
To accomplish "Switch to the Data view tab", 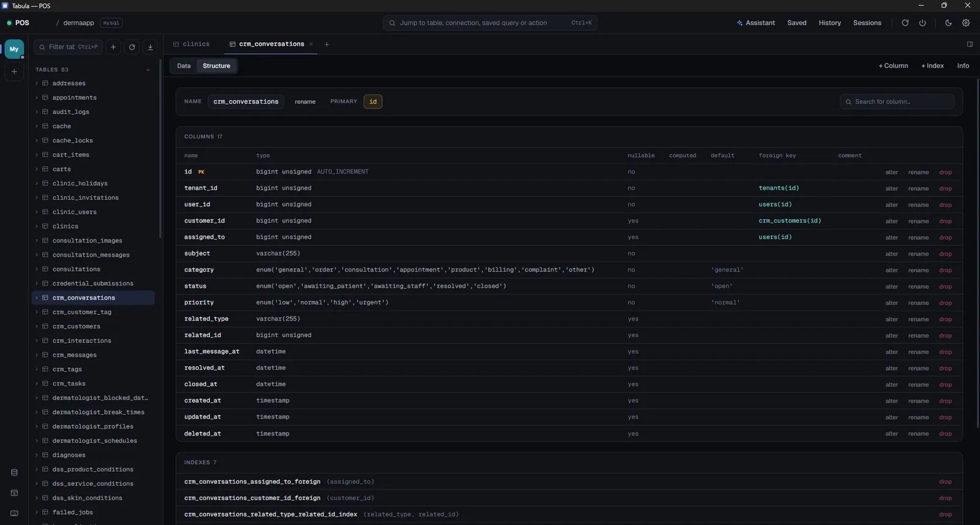I will 184,66.
